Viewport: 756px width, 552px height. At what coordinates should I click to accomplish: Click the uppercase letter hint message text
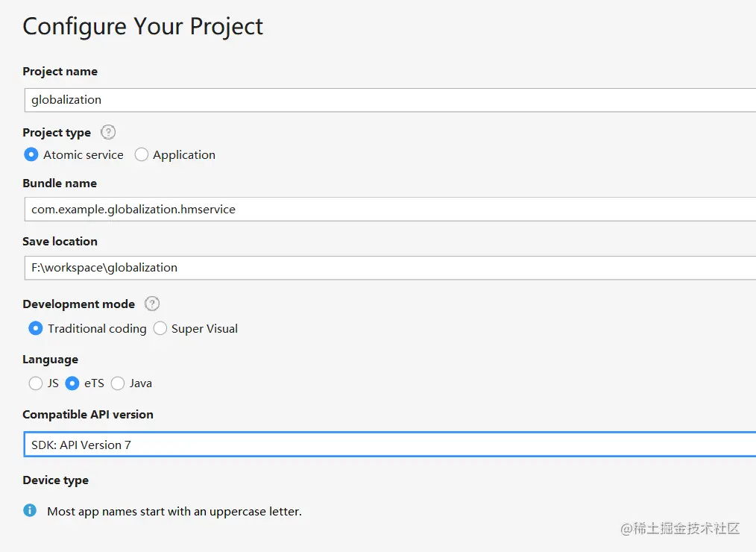(x=174, y=512)
